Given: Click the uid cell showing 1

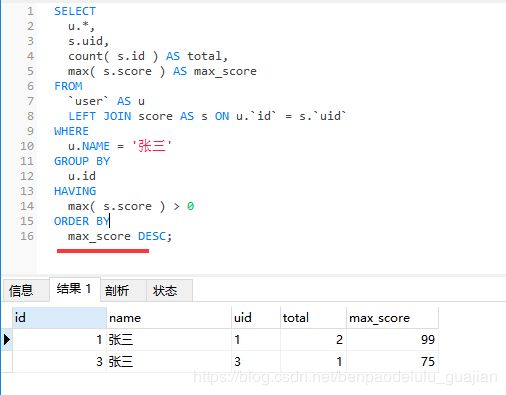Looking at the screenshot, I should (256, 340).
